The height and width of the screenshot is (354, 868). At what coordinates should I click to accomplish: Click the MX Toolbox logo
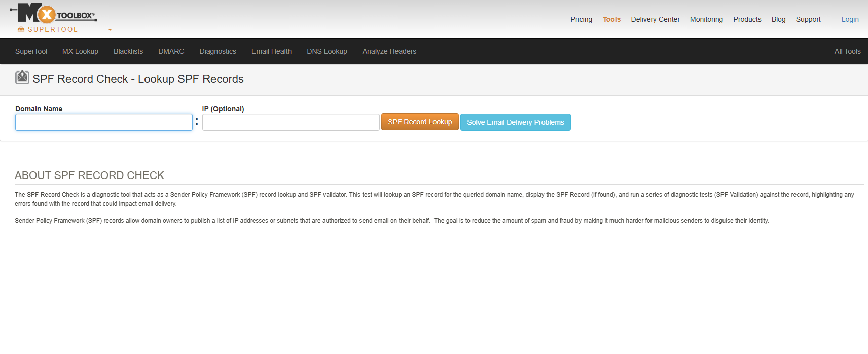53,13
